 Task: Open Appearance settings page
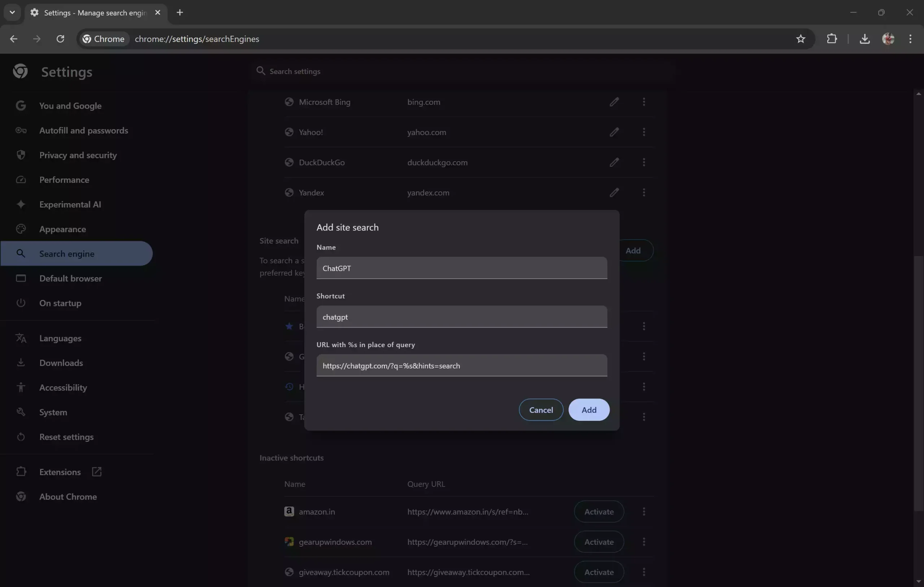coord(77,229)
